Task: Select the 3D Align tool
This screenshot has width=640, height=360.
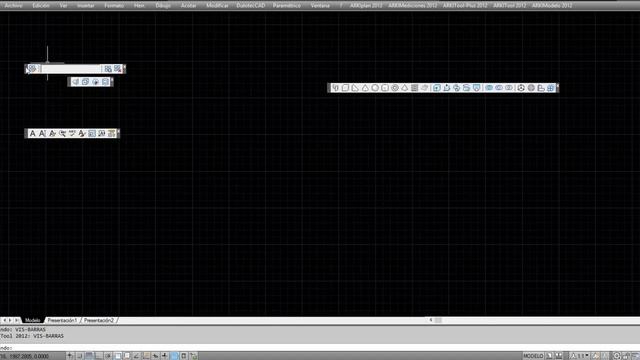Action: coord(541,88)
